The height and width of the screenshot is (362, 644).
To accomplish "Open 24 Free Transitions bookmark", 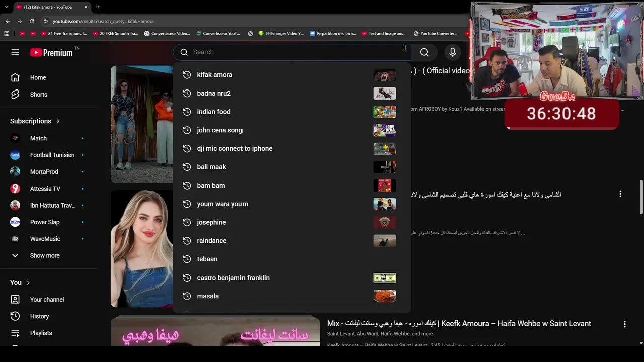I will [x=64, y=34].
